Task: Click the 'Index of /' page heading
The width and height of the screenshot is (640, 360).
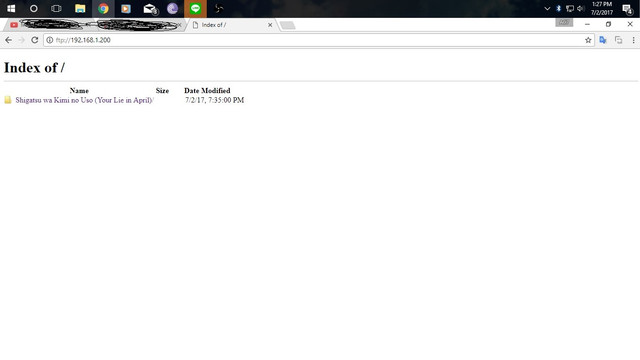Action: click(34, 68)
